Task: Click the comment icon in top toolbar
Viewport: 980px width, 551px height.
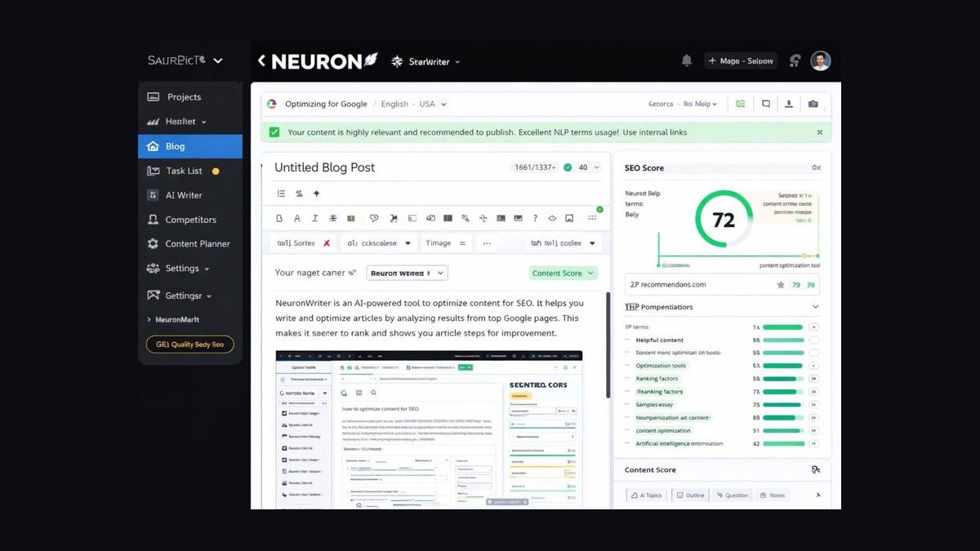Action: pos(766,104)
